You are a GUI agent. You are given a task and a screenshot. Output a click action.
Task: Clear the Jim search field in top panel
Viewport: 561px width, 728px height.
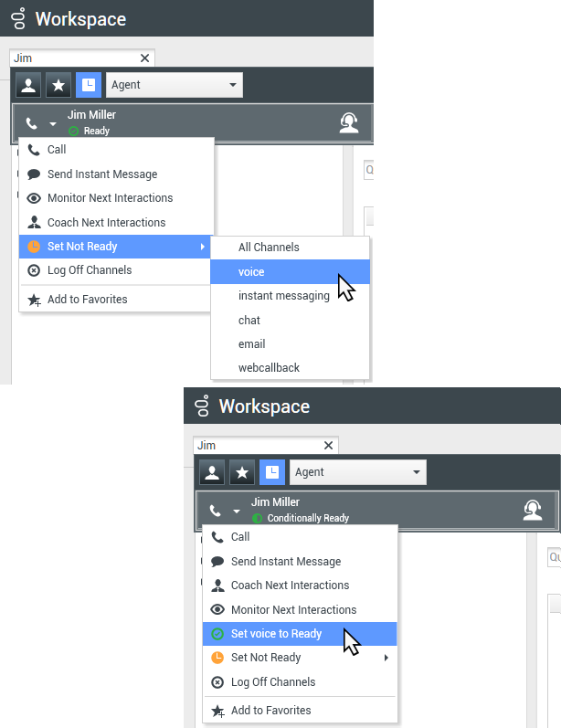(x=145, y=58)
